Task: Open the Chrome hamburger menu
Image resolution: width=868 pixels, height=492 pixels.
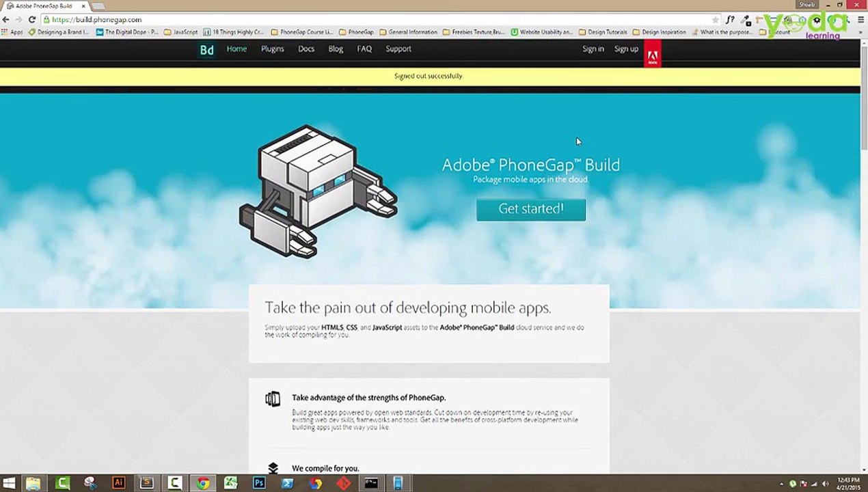Action: 860,20
